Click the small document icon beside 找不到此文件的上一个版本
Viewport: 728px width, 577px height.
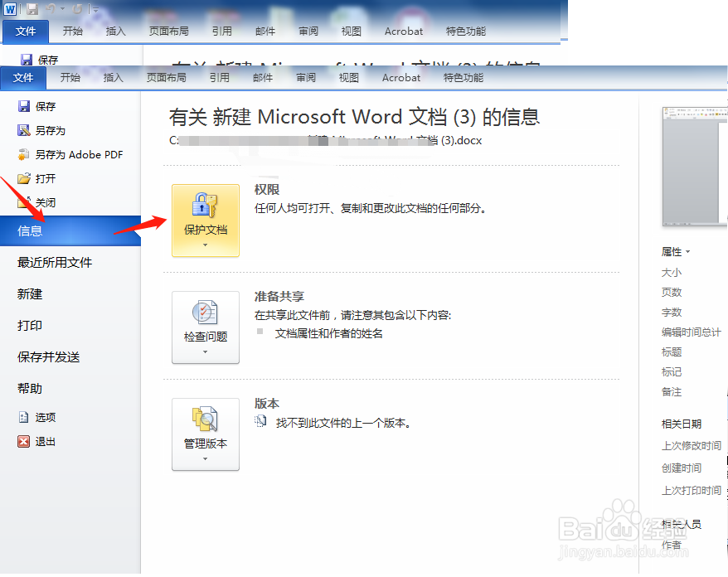(260, 421)
